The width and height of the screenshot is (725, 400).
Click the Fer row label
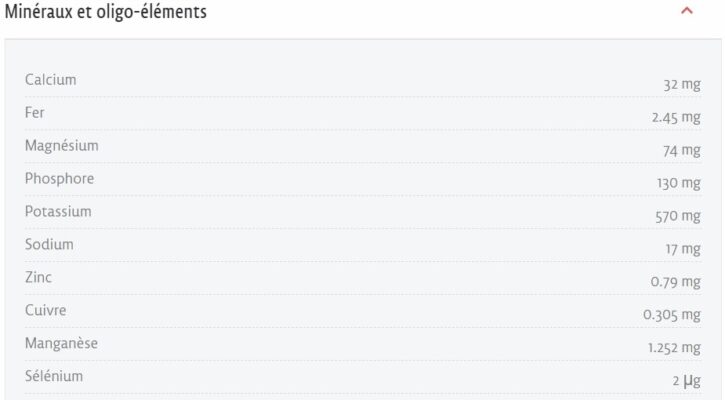click(x=35, y=113)
